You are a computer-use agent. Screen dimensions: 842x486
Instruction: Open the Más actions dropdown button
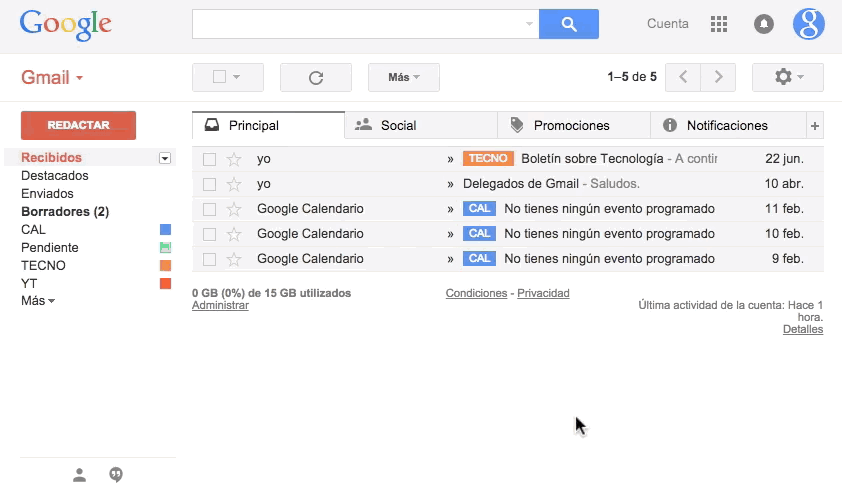point(404,77)
